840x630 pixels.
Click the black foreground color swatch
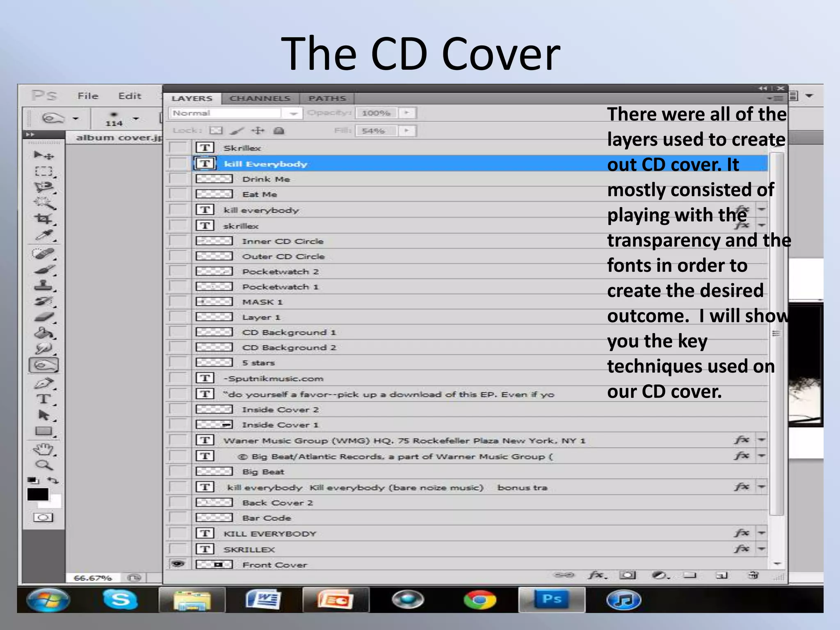(37, 494)
